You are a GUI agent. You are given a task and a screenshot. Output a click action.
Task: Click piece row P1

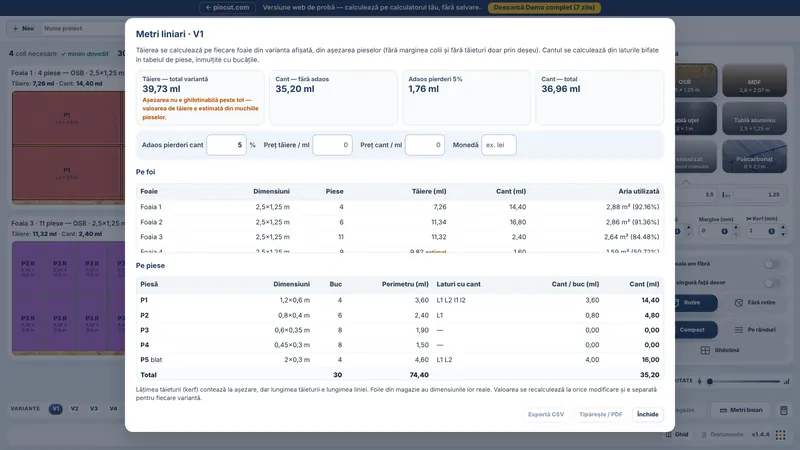(x=399, y=300)
